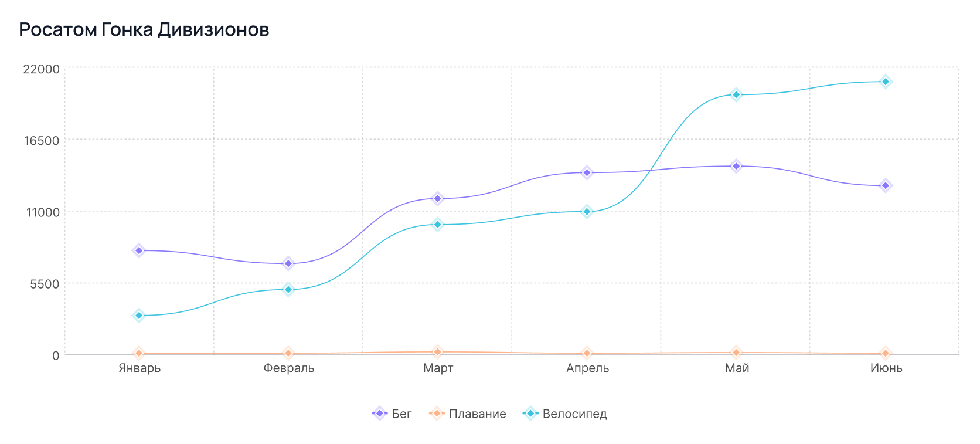This screenshot has height=444, width=980.
Task: Click the Велосипед marker at Май
Action: point(736,94)
